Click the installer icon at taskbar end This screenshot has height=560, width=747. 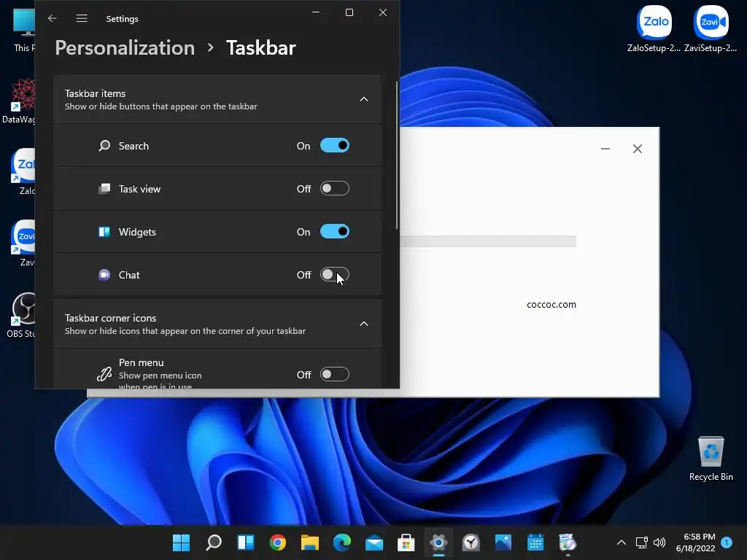pyautogui.click(x=568, y=542)
